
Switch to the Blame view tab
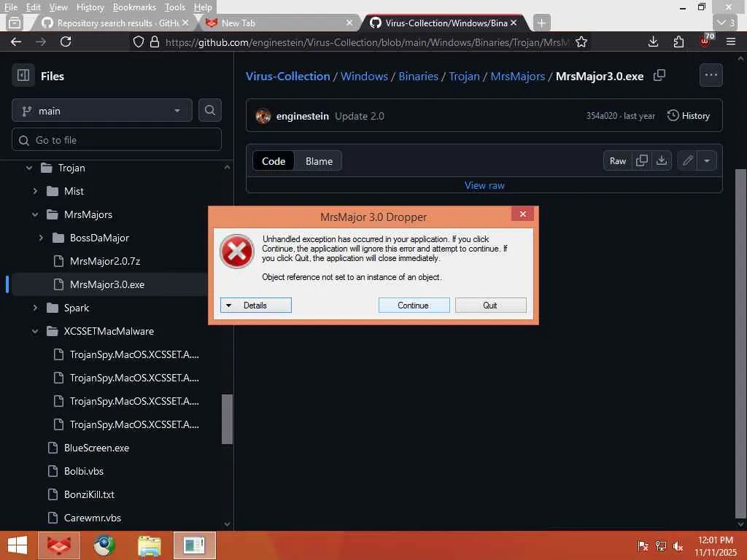[319, 161]
